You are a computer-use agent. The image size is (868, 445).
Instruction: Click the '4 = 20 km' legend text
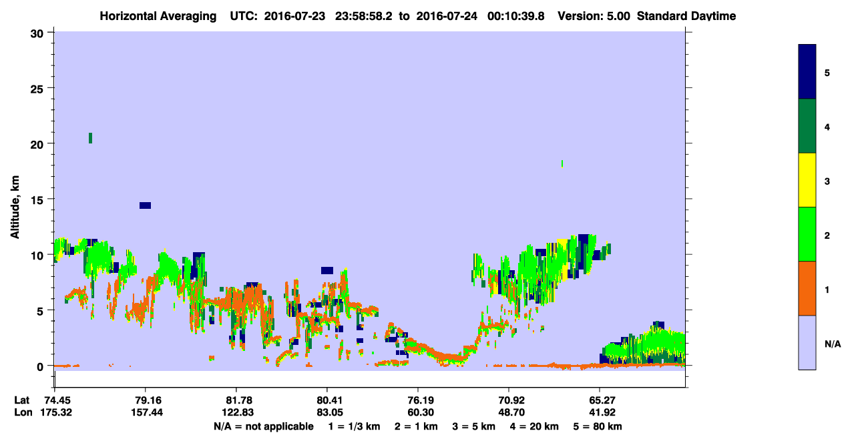(535, 426)
